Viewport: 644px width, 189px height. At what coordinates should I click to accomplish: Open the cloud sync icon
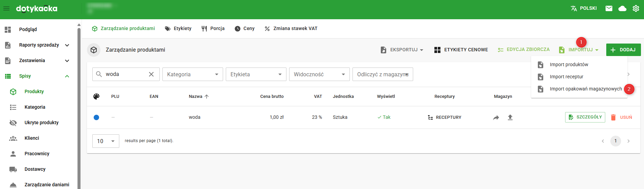pos(622,8)
